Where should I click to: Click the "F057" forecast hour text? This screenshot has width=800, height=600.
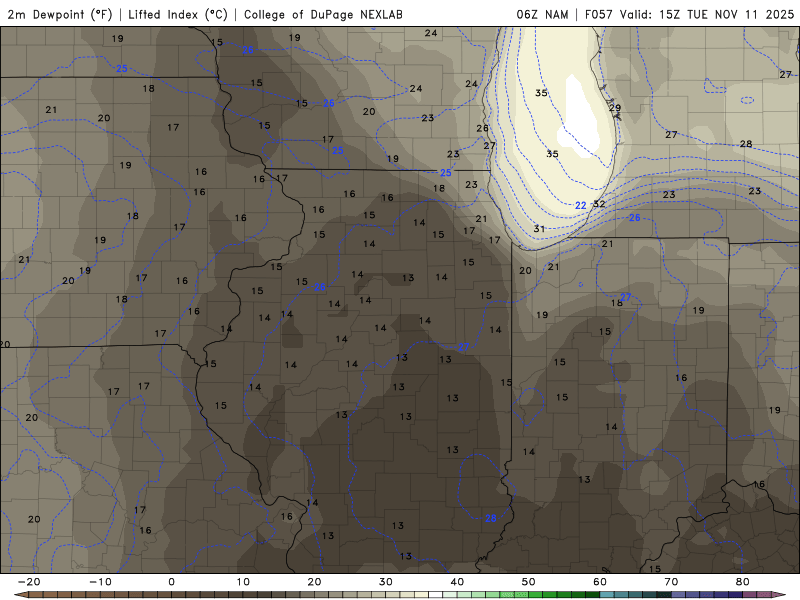click(598, 15)
